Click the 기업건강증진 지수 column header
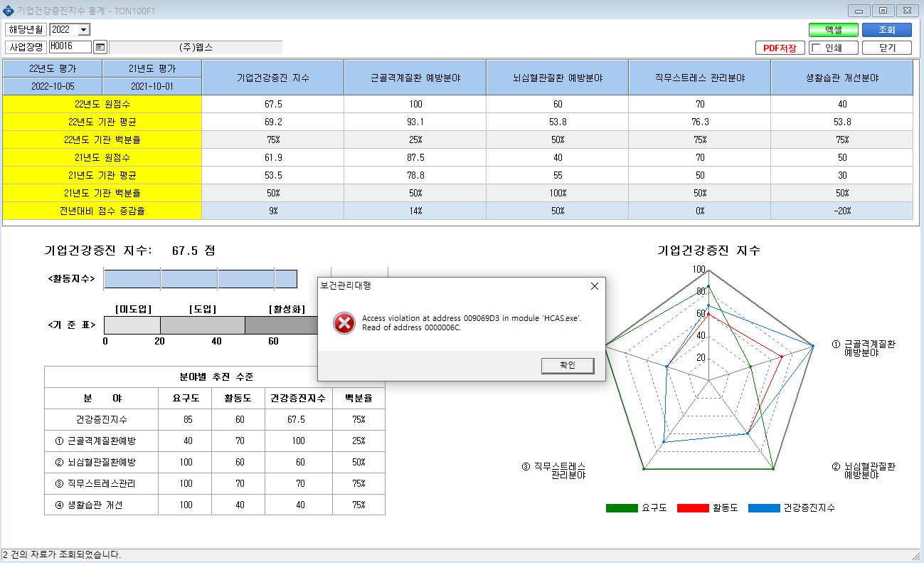The image size is (924, 563). coord(273,78)
